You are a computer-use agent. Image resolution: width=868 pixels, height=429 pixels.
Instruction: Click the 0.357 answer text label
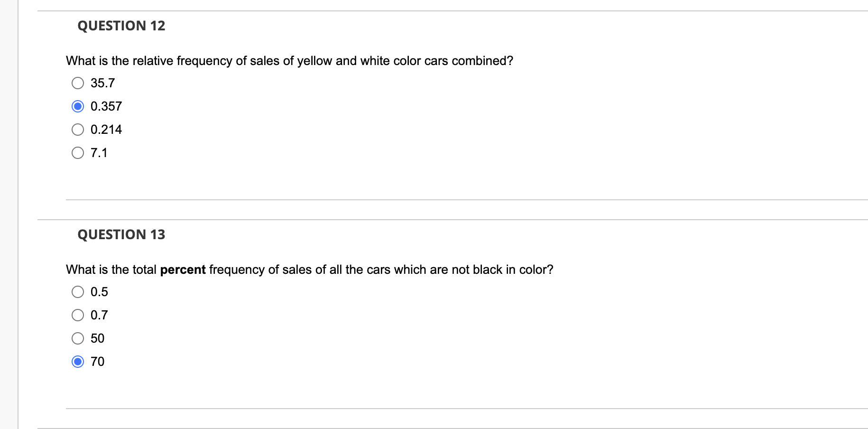pos(106,106)
